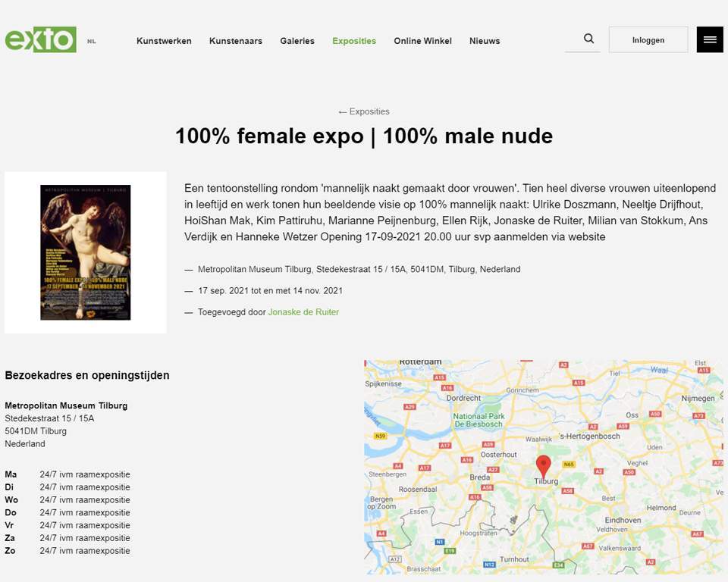The width and height of the screenshot is (728, 582).
Task: Open Jonaske de Ruiter profile link
Action: click(x=303, y=311)
